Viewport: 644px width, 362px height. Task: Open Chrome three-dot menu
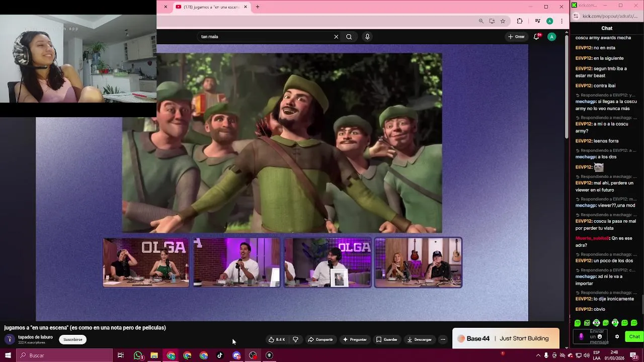pyautogui.click(x=561, y=21)
